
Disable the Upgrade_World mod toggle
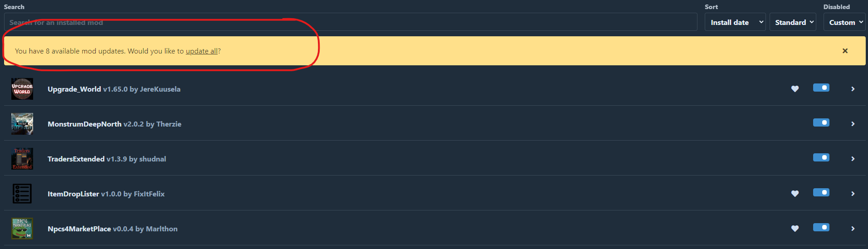pos(821,88)
